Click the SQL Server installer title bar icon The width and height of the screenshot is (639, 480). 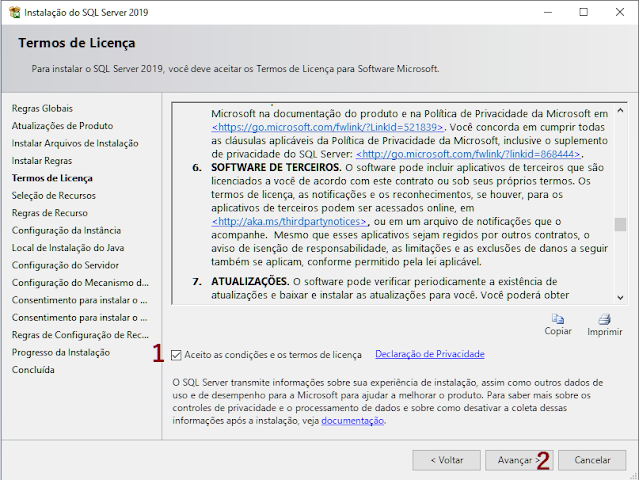(x=15, y=12)
